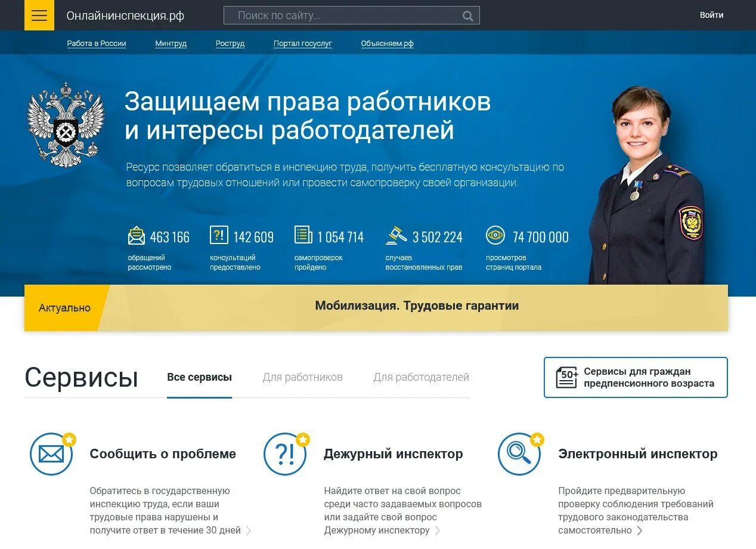The width and height of the screenshot is (756, 549).
Task: Click the Сообщить о проблеме envelope icon
Action: (51, 454)
